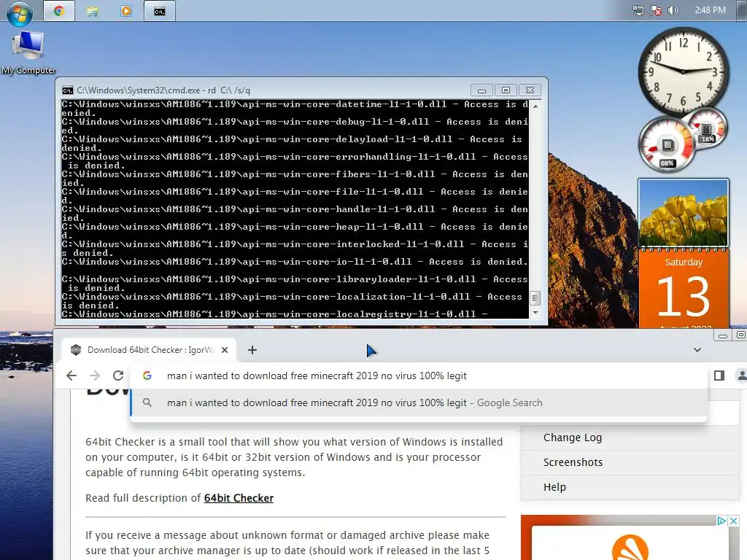
Task: Click the cmd scrollbar thumb
Action: tap(535, 298)
